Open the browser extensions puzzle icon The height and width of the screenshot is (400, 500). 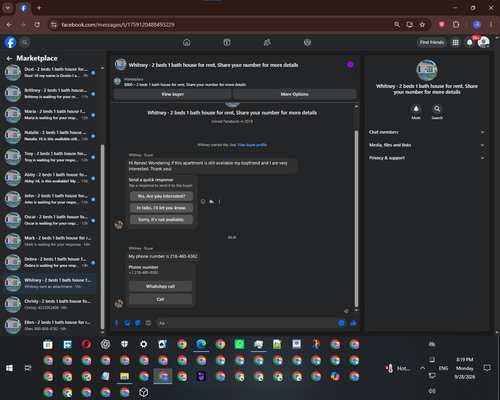pyautogui.click(x=456, y=25)
